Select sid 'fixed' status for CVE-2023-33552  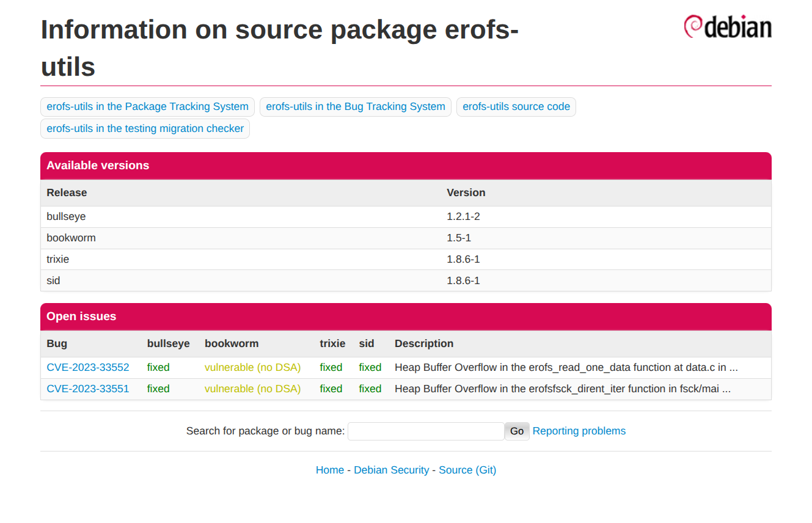pos(370,368)
